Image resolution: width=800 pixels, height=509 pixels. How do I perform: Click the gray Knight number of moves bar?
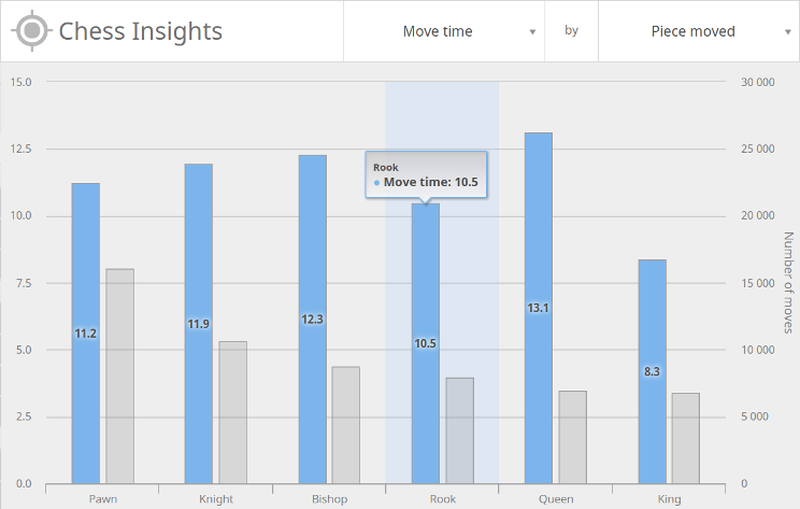coord(233,412)
